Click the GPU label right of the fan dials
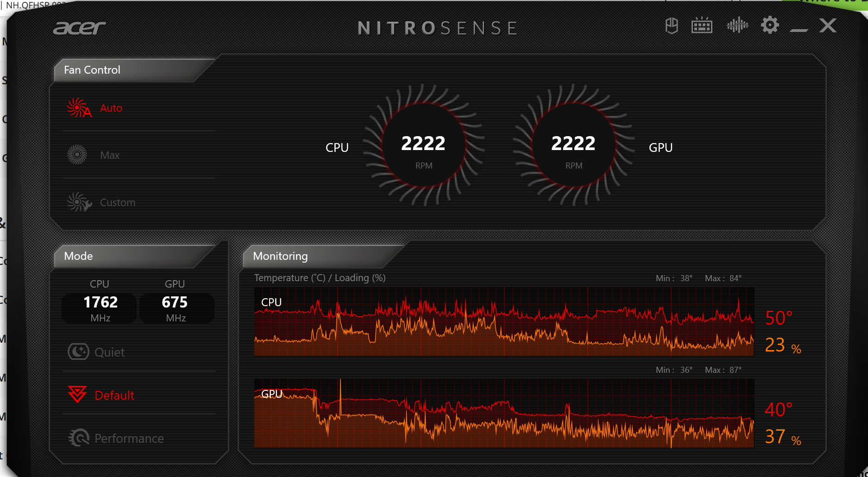 660,148
